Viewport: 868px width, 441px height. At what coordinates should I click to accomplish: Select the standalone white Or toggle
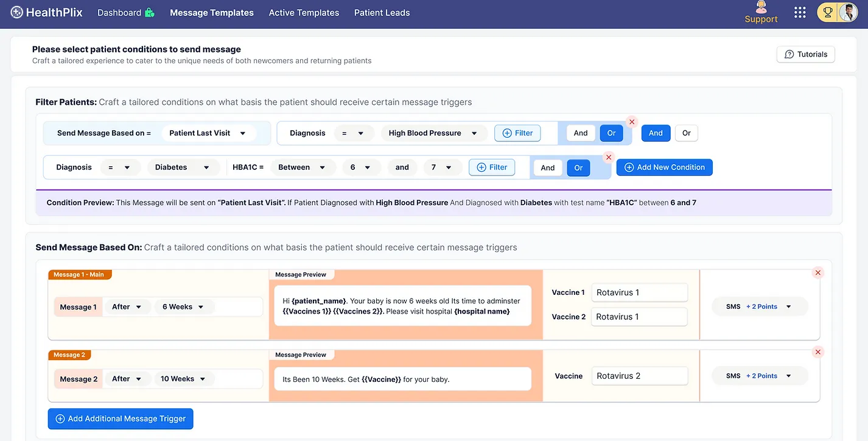686,133
